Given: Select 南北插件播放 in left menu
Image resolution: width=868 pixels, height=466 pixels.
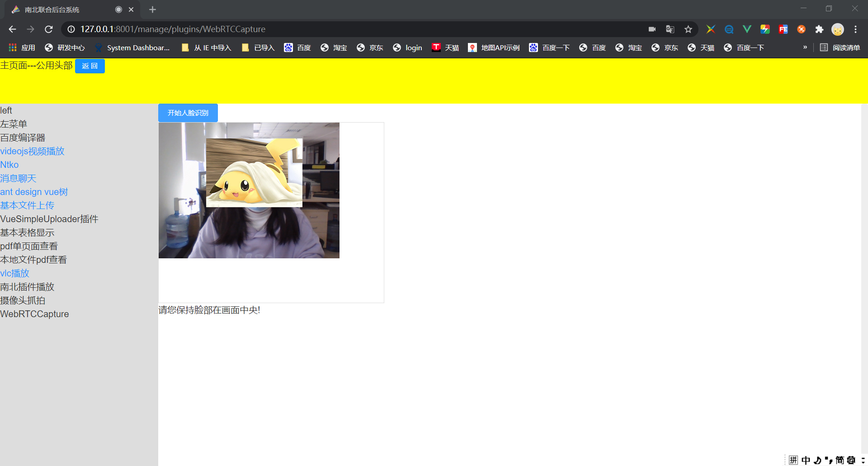Looking at the screenshot, I should point(27,287).
